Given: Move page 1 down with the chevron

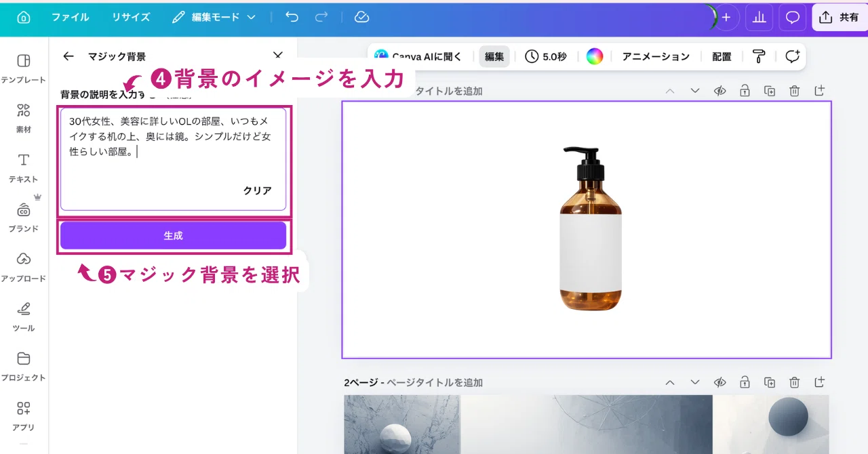Looking at the screenshot, I should coord(695,91).
